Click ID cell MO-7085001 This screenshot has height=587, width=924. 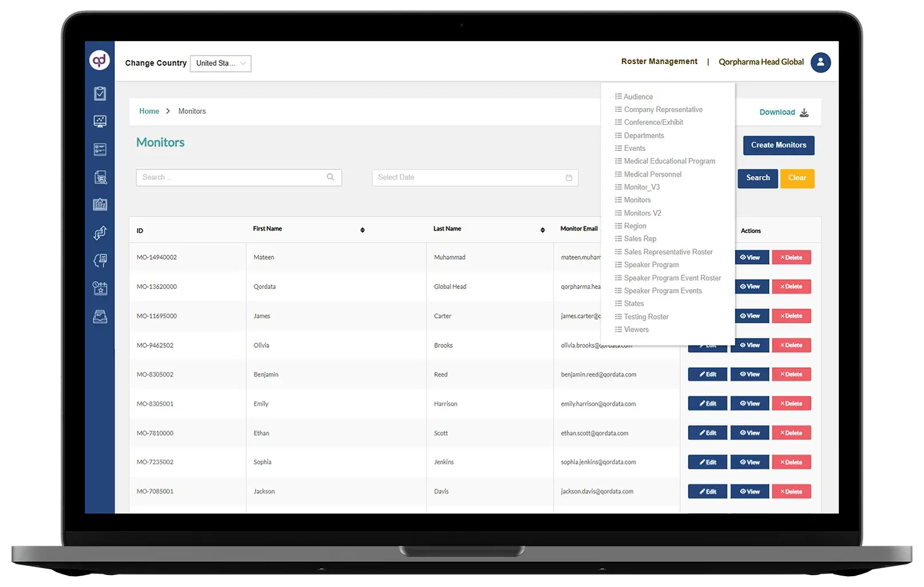155,491
